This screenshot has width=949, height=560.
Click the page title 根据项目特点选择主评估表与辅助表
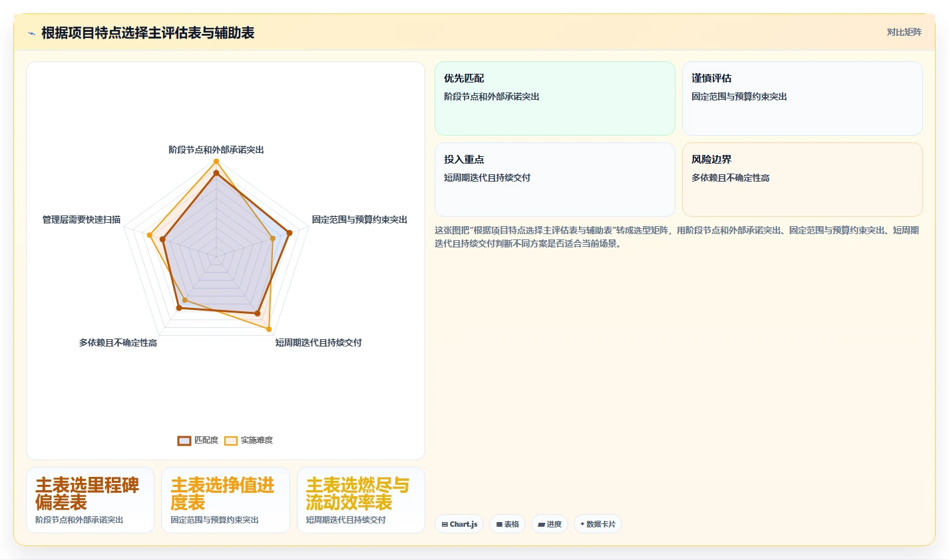click(x=148, y=33)
